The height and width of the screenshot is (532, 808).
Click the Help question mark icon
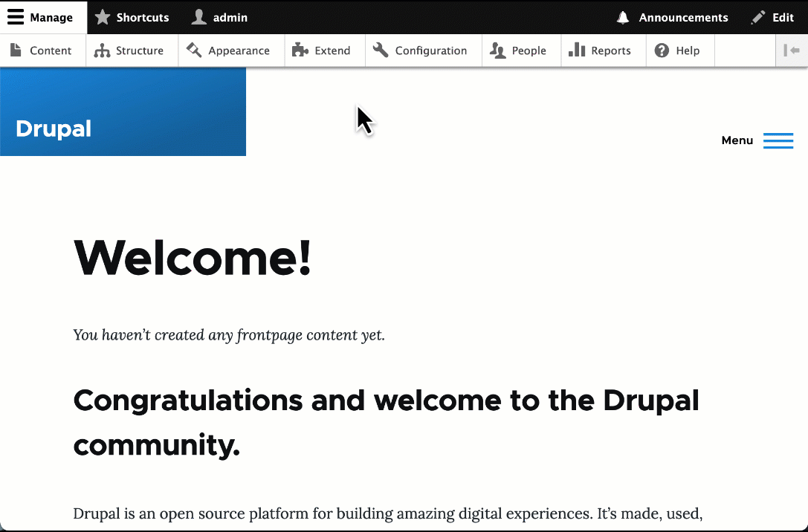662,51
